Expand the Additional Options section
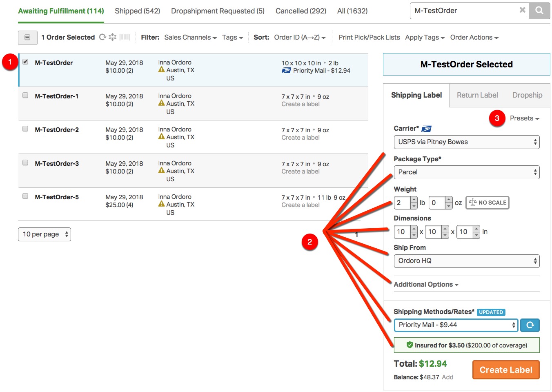The width and height of the screenshot is (552, 392). [x=426, y=285]
